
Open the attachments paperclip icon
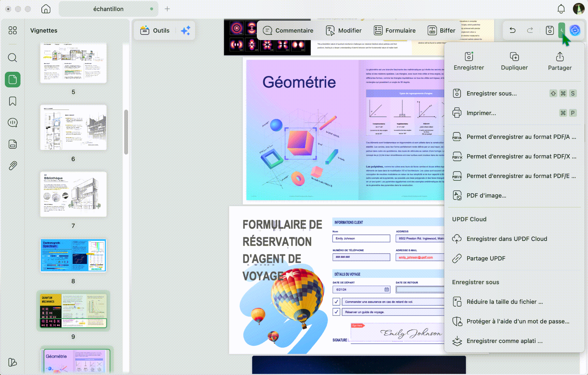coord(13,166)
